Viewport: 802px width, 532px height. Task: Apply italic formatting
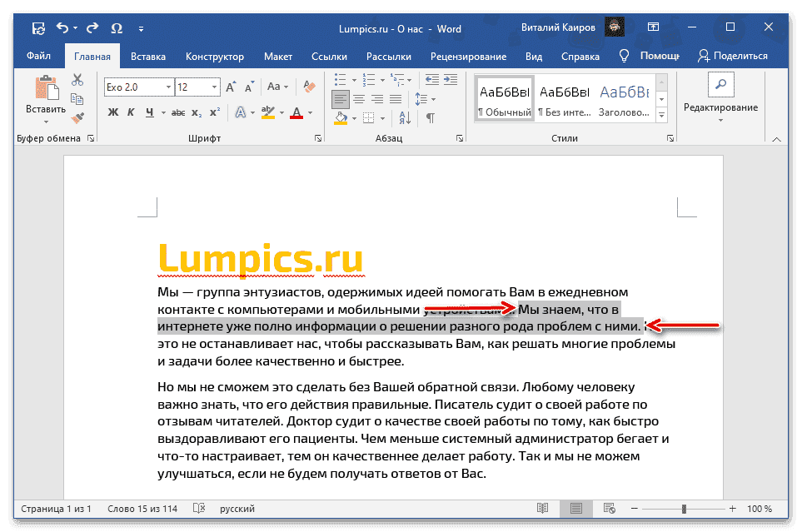point(132,112)
